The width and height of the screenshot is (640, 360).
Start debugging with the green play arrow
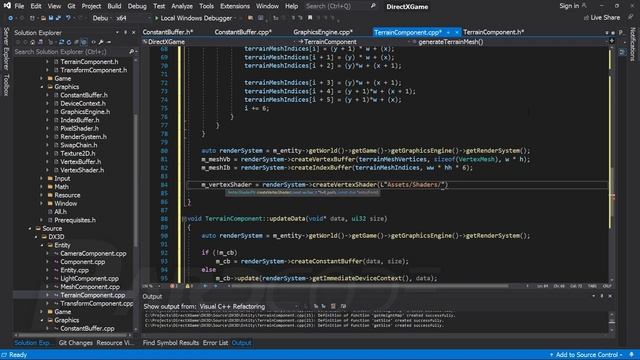pyautogui.click(x=156, y=18)
